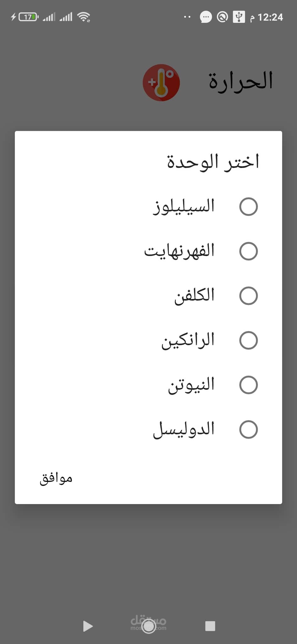This screenshot has height=644, width=297.
Task: Pick the الرانكين radio button
Action: click(248, 340)
